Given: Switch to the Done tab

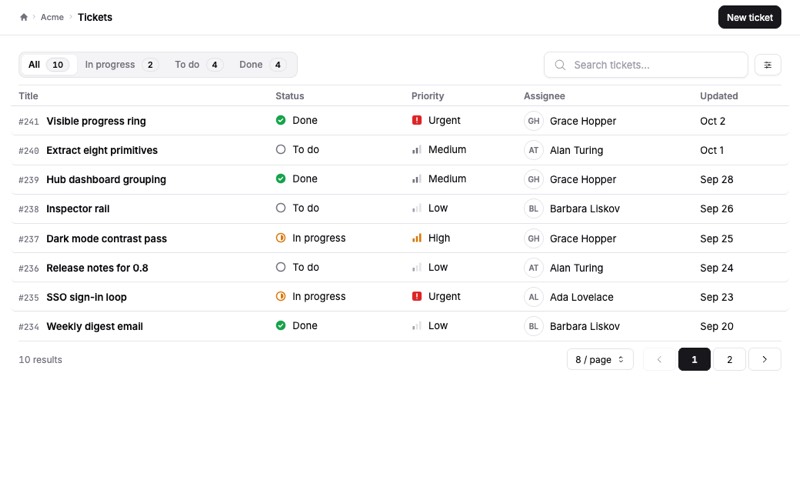Looking at the screenshot, I should click(262, 65).
